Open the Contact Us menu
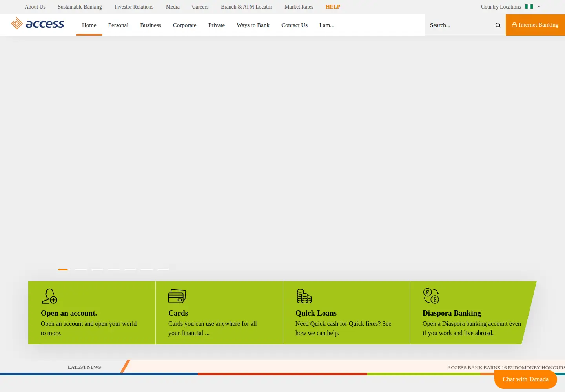This screenshot has width=565, height=392. [x=294, y=25]
